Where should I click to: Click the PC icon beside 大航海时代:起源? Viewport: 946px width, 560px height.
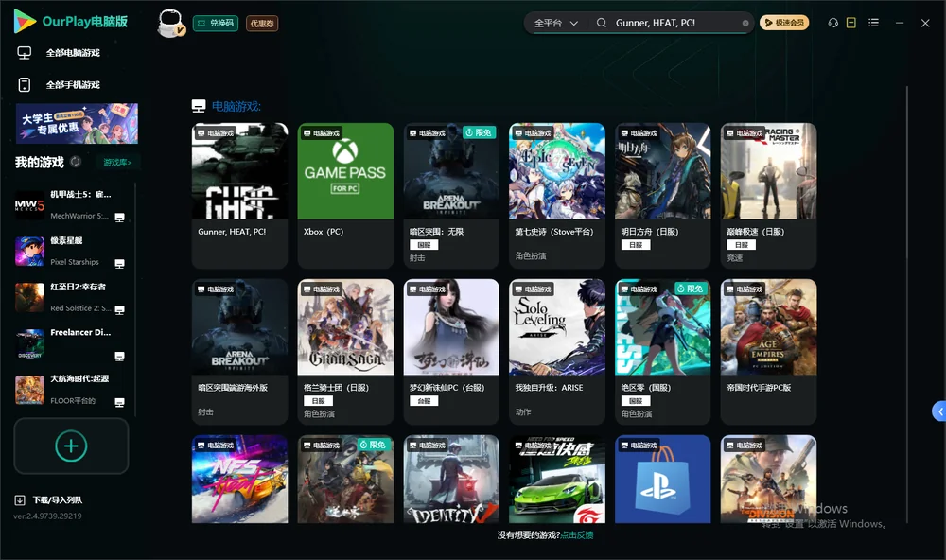[x=119, y=403]
